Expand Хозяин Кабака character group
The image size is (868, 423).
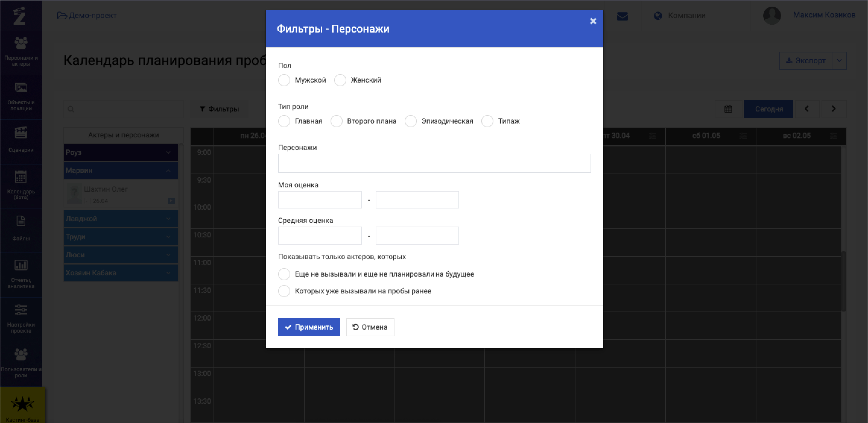[121, 273]
